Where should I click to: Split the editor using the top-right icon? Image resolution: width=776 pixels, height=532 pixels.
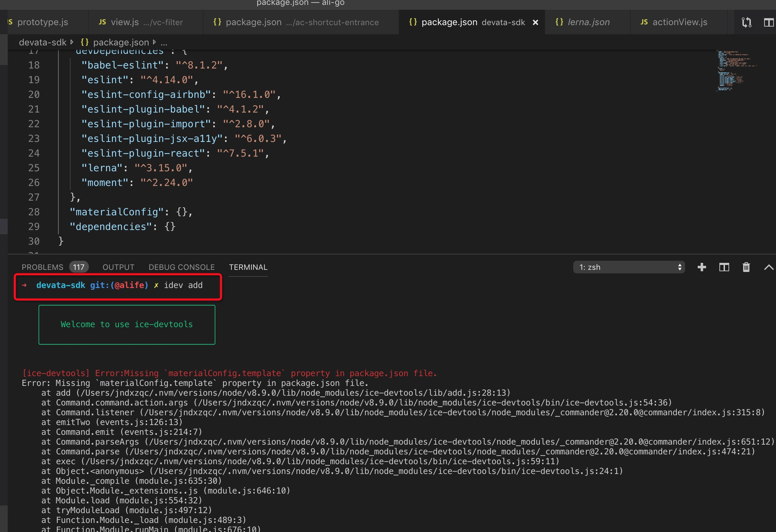769,22
